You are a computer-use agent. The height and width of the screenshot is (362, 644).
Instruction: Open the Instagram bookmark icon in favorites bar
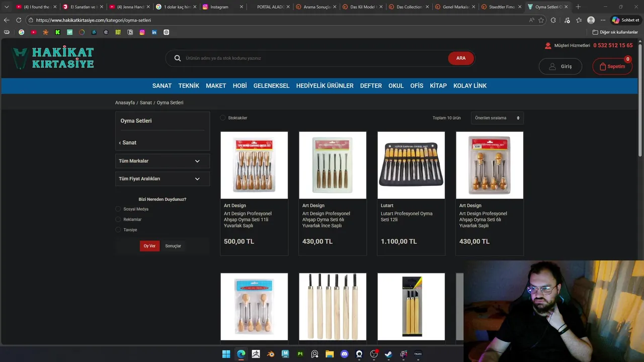tap(142, 32)
